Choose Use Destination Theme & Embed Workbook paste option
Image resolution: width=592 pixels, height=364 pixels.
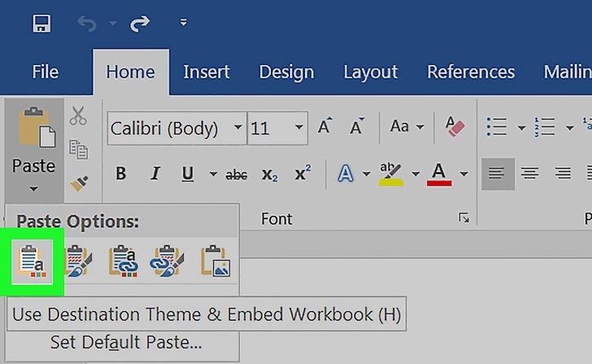(x=33, y=262)
